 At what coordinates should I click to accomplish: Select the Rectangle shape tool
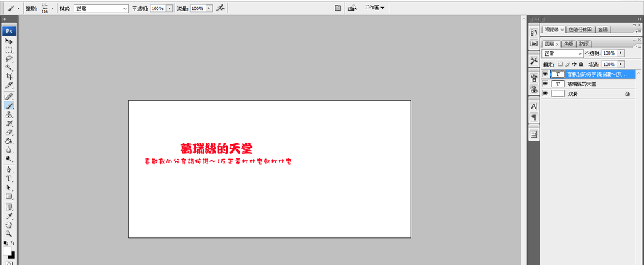coord(9,197)
